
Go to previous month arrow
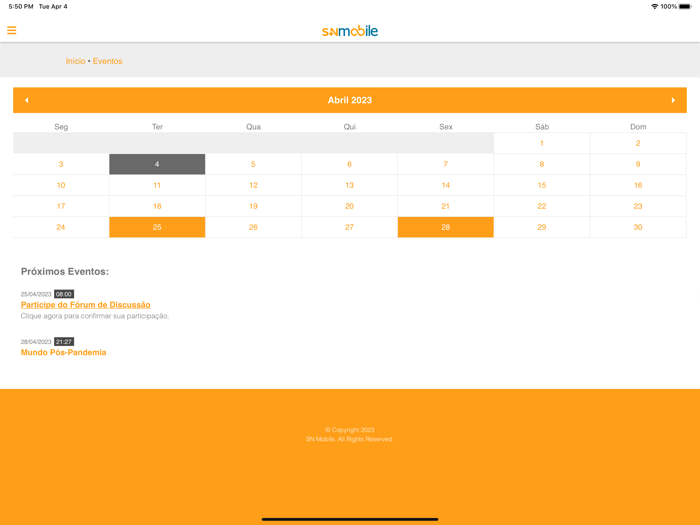[27, 100]
